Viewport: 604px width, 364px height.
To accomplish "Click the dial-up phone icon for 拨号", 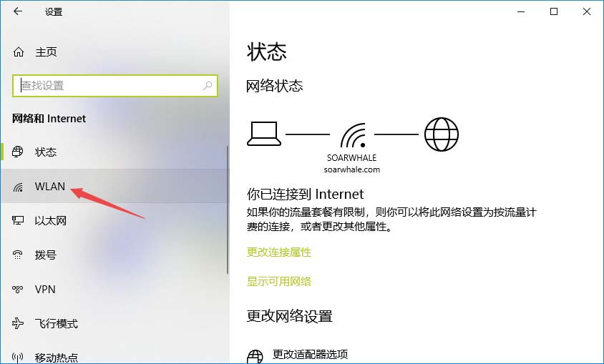I will pos(18,255).
